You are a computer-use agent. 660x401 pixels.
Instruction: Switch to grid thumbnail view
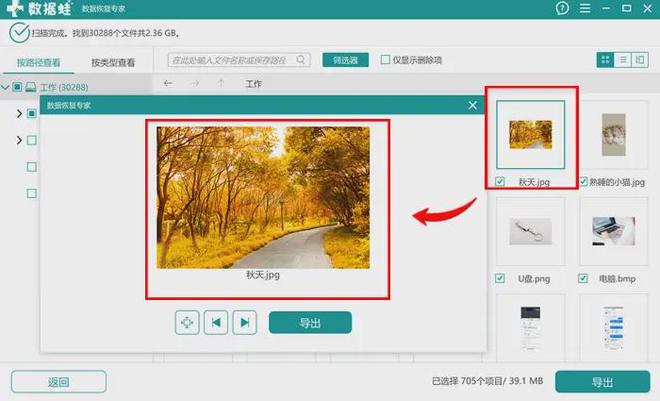click(605, 60)
